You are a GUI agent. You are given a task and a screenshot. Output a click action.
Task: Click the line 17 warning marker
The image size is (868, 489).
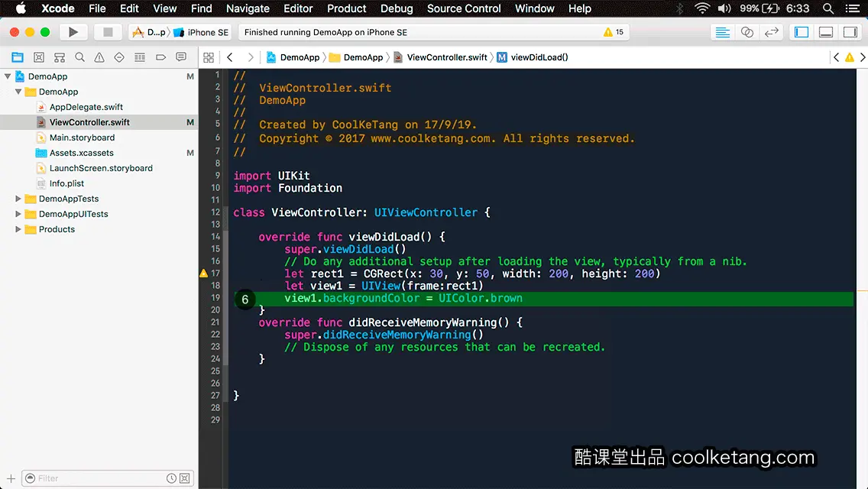click(x=204, y=273)
